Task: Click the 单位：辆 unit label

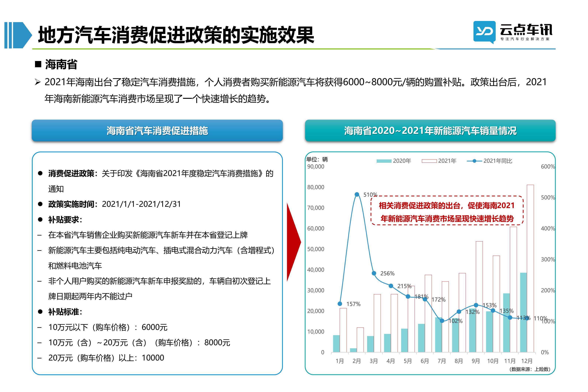Action: [317, 159]
